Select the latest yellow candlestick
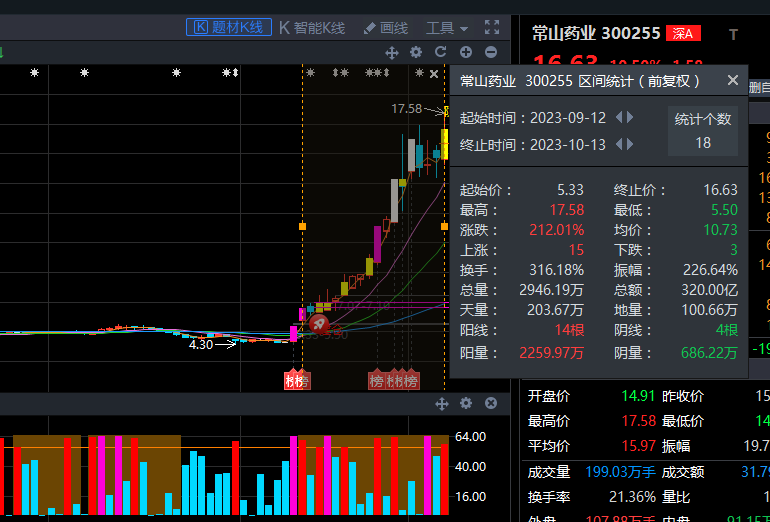Screen dimensions: 770x522 click(444, 143)
